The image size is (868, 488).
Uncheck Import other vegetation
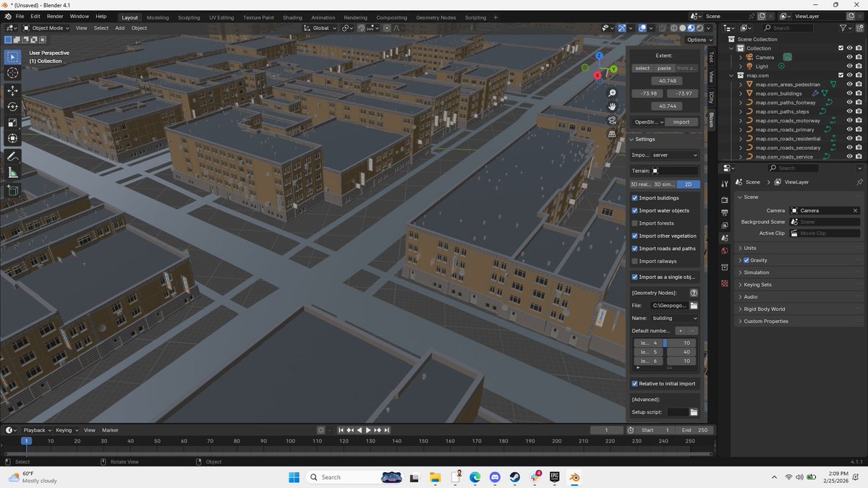pos(634,236)
